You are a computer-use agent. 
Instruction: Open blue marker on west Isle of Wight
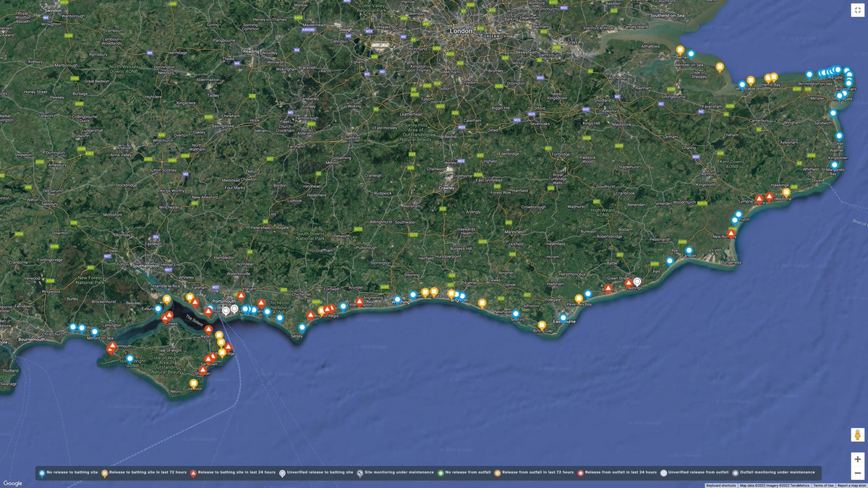(x=129, y=359)
